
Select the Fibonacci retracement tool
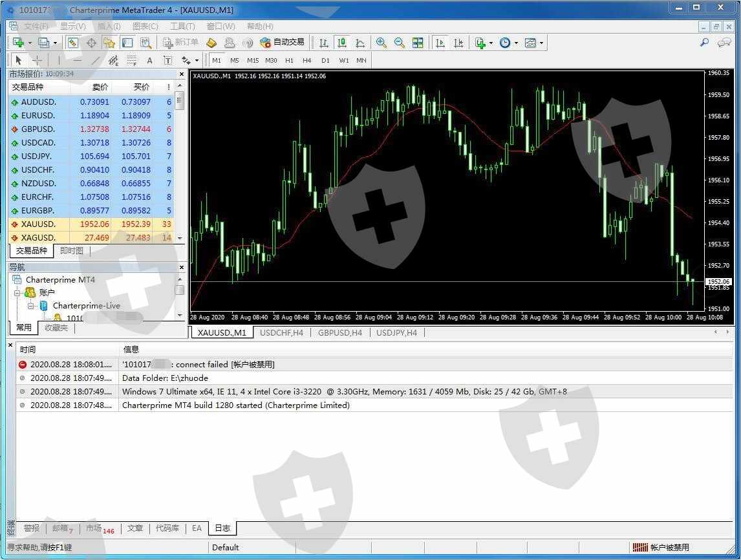(x=132, y=60)
